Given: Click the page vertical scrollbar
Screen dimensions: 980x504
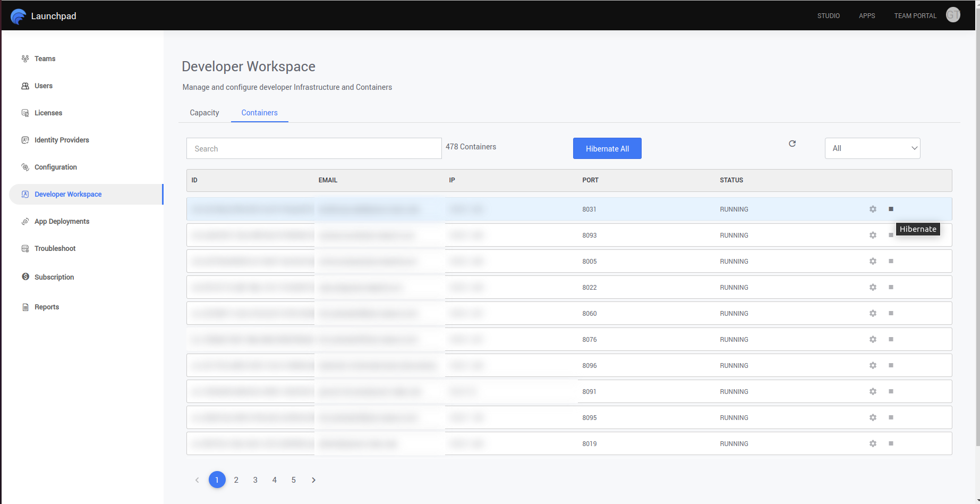Looking at the screenshot, I should (977, 239).
